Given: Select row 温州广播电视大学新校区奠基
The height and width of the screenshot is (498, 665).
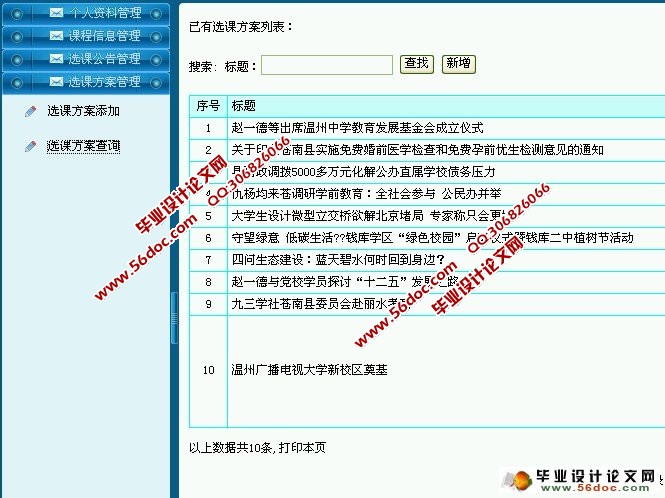Looking at the screenshot, I should pyautogui.click(x=427, y=371).
